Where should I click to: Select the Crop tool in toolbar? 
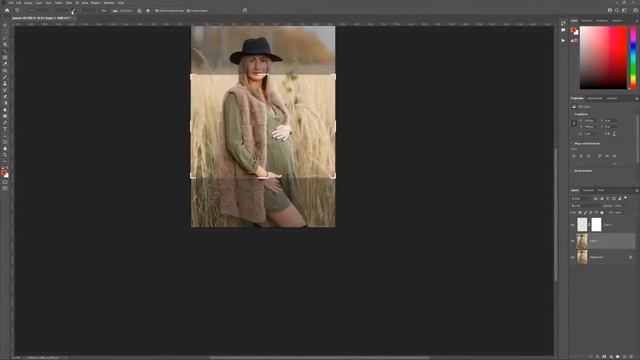(x=5, y=51)
